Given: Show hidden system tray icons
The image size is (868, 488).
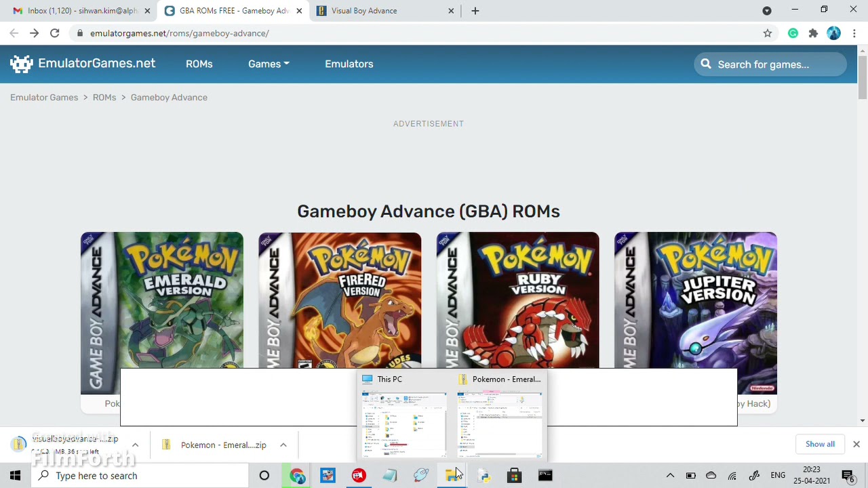Looking at the screenshot, I should coord(670,476).
